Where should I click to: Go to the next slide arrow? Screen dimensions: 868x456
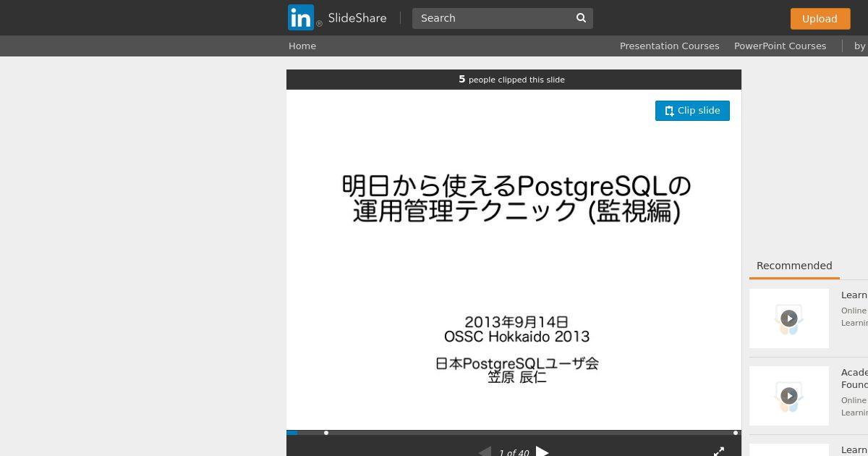click(x=542, y=452)
